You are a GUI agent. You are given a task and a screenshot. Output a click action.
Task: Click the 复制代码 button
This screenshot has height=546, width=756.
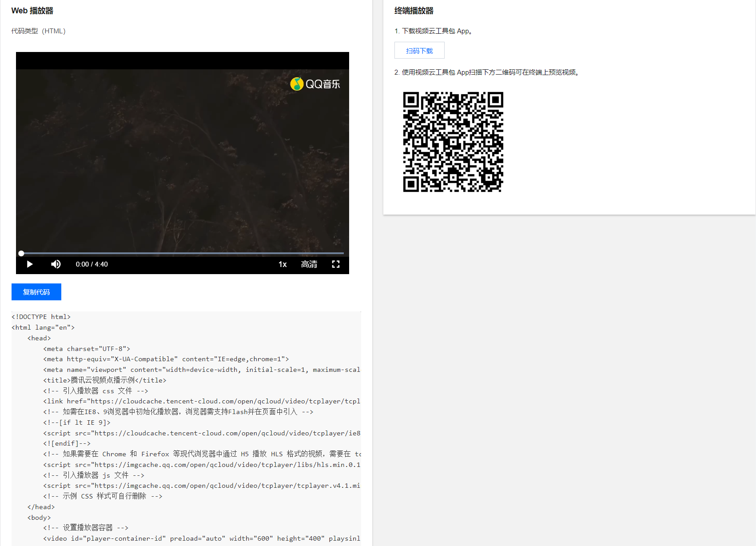point(36,292)
